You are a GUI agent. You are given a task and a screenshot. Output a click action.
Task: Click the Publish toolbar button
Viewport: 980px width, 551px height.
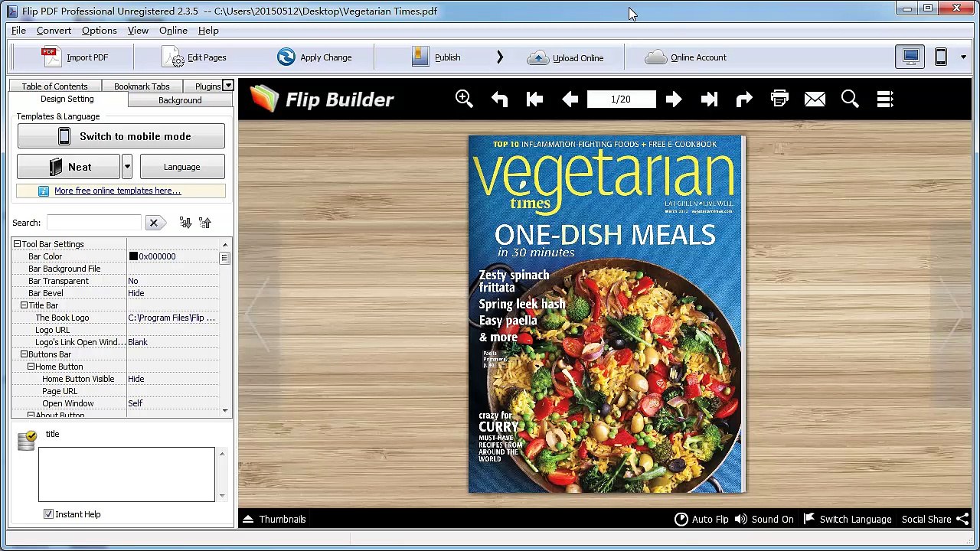[436, 57]
